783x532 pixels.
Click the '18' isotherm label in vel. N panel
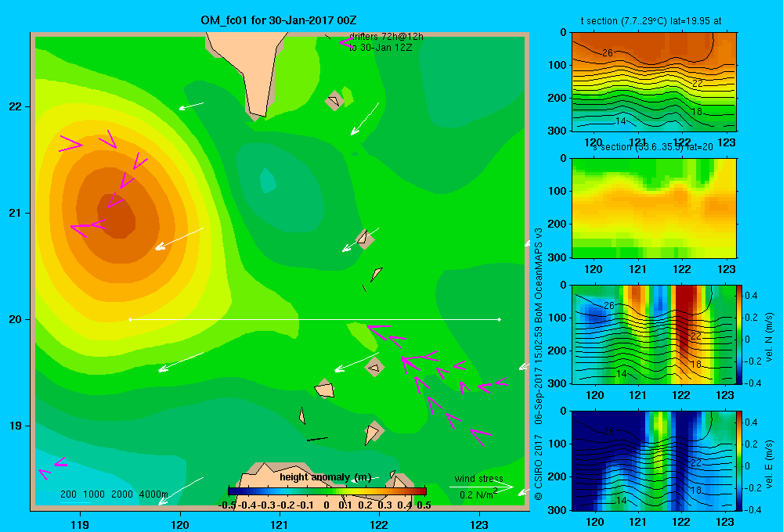click(696, 364)
